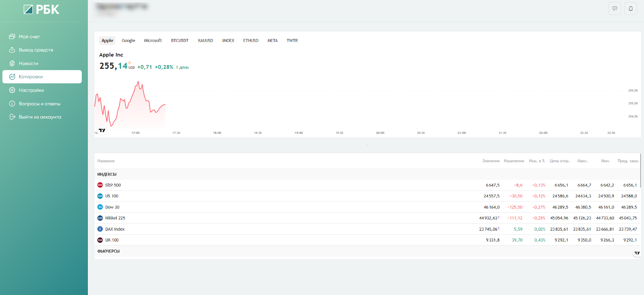
Task: Click the DAX Index icon
Action: 100,229
